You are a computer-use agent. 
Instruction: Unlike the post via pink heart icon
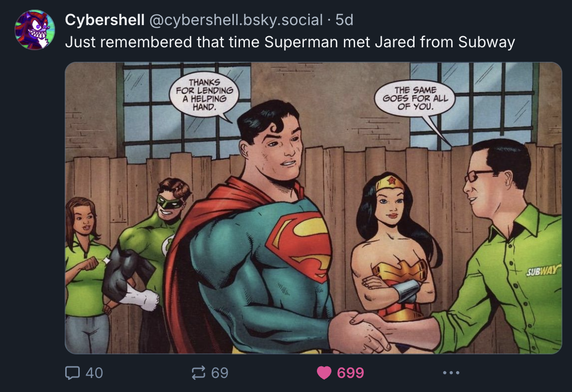(x=324, y=373)
